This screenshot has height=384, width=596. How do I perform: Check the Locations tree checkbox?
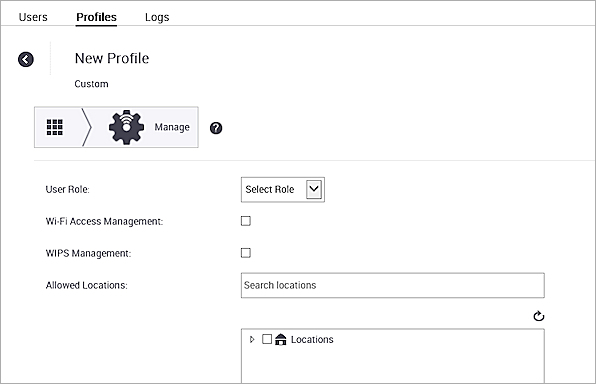click(267, 339)
